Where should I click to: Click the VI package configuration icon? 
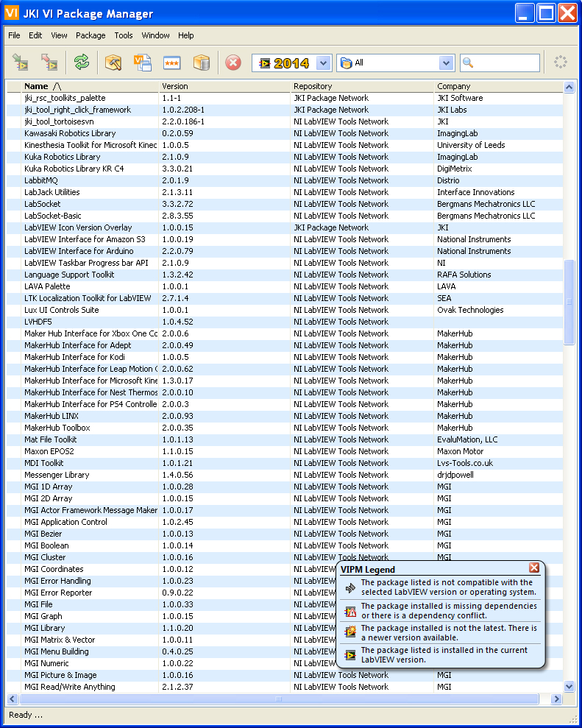(x=142, y=63)
